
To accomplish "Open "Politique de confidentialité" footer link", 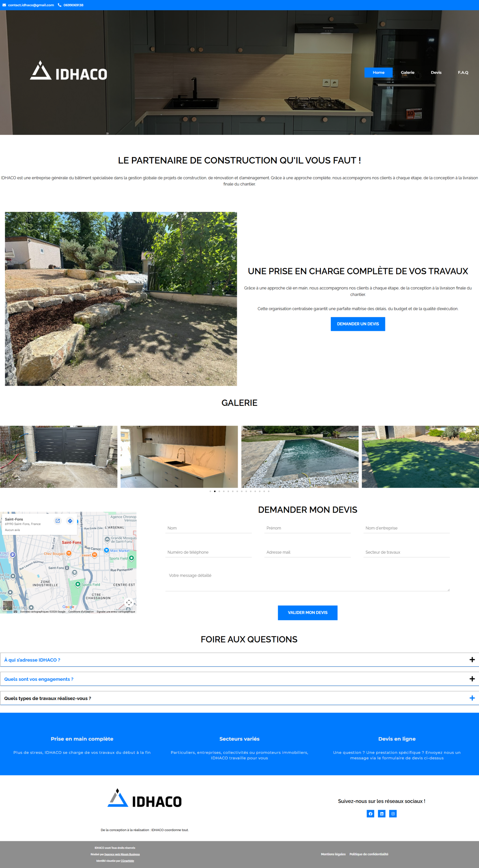I will coord(369,854).
